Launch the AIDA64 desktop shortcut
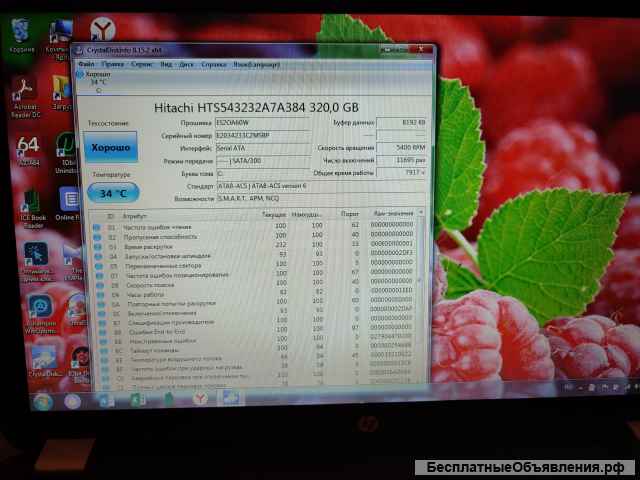The width and height of the screenshot is (640, 480). [x=28, y=151]
